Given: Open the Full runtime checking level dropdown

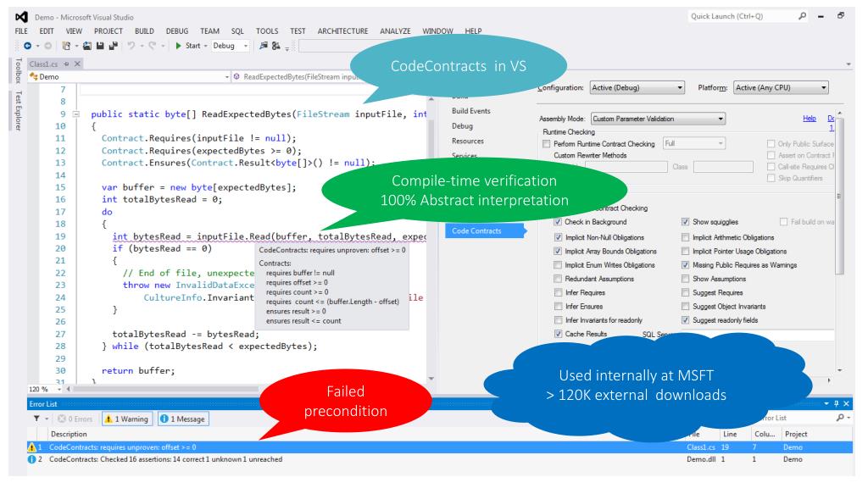Looking at the screenshot, I should [693, 144].
